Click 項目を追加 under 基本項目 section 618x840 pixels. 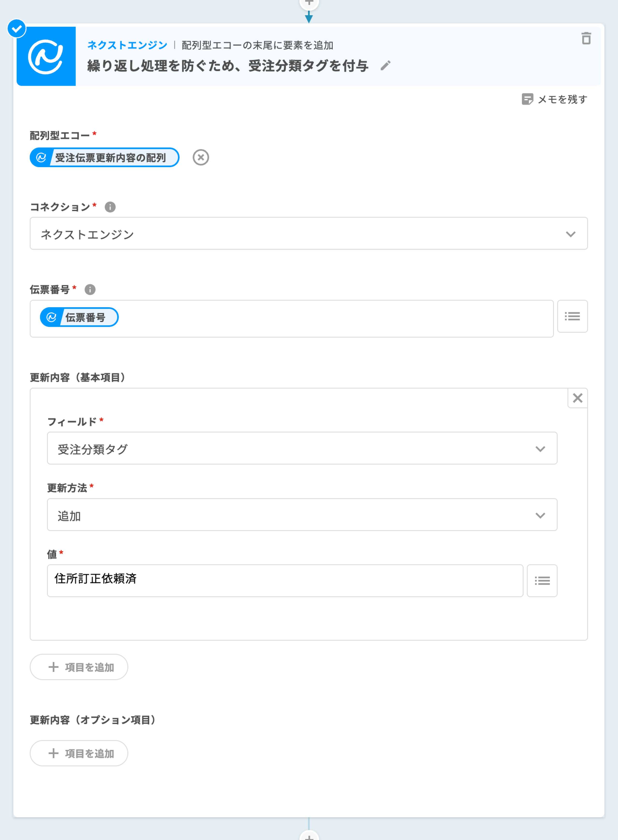pos(79,667)
